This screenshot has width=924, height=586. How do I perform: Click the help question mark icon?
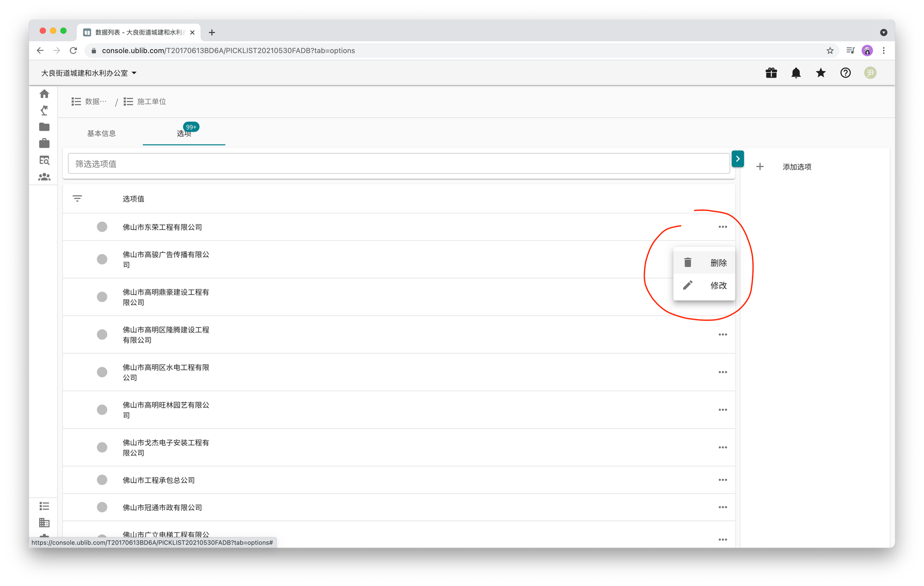click(x=845, y=73)
